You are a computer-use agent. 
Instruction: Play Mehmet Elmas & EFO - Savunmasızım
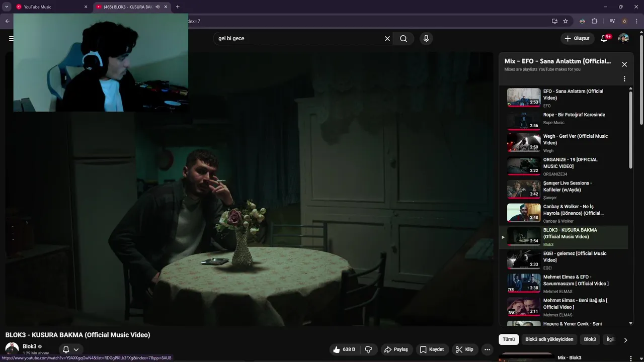tap(564, 284)
